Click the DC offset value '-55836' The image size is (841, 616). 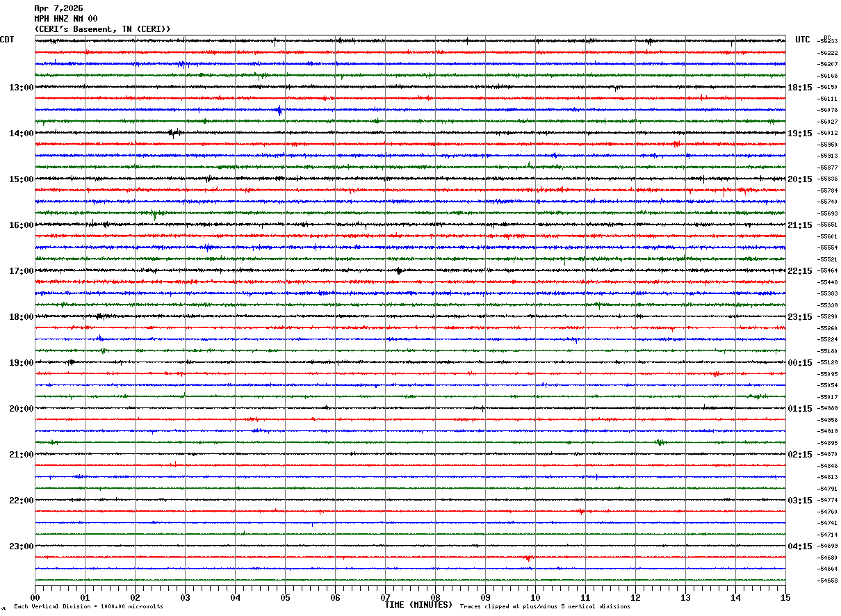coord(827,179)
